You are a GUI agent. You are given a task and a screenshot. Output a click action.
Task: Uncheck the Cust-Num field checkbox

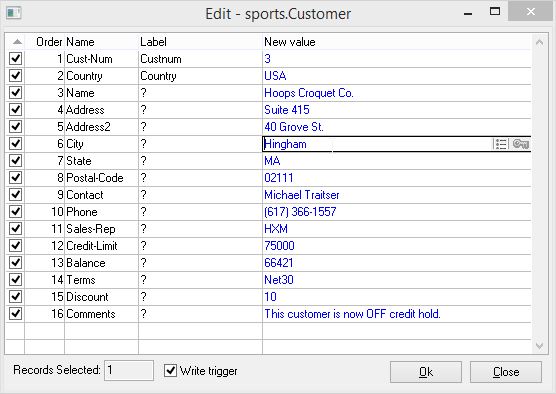16,59
